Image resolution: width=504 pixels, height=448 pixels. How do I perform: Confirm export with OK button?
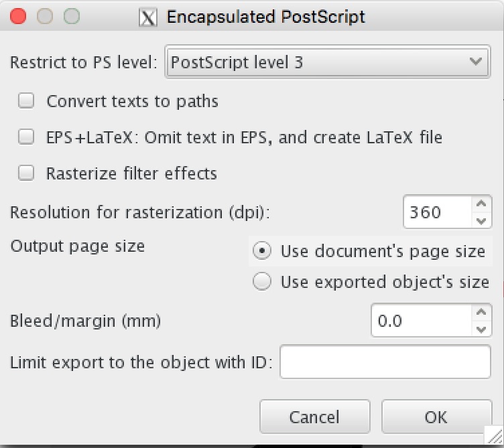point(436,417)
